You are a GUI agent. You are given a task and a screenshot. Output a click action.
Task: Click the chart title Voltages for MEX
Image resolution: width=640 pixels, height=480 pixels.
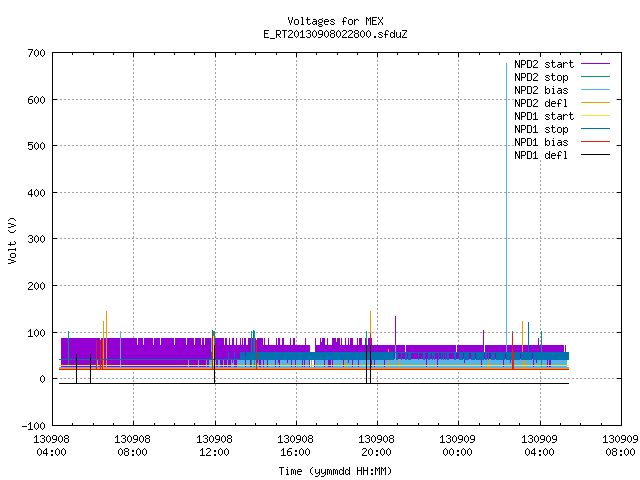click(335, 21)
